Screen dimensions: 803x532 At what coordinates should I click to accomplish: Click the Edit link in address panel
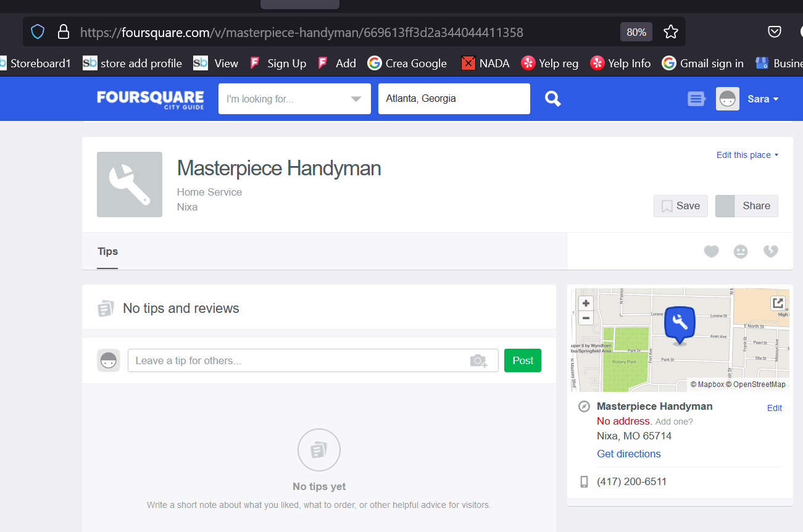(775, 408)
